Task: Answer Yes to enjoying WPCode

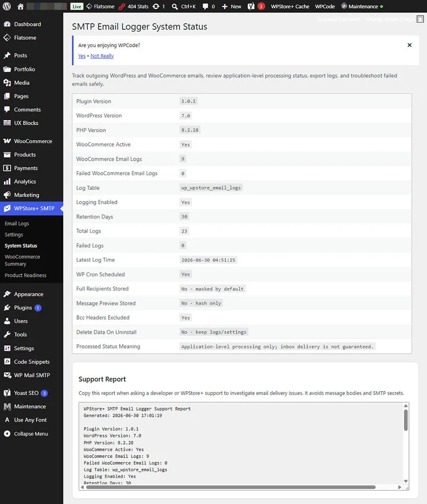Action: click(x=82, y=56)
